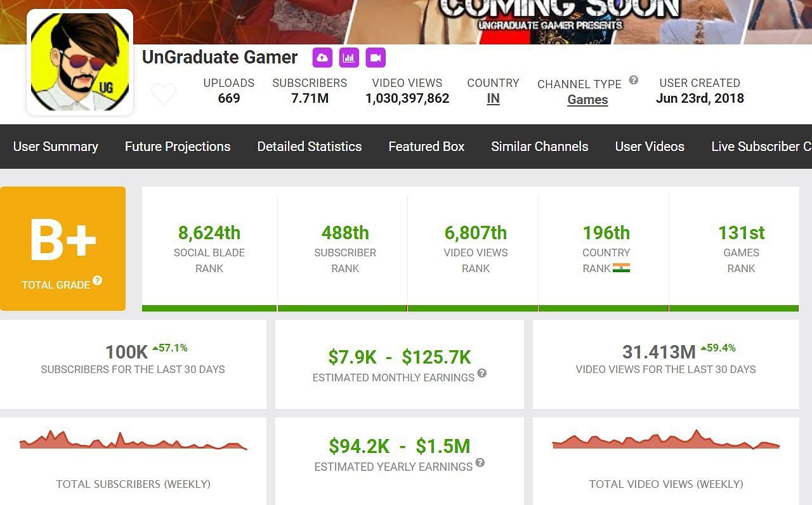The image size is (812, 505).
Task: Click the 196th country rank
Action: (x=606, y=233)
